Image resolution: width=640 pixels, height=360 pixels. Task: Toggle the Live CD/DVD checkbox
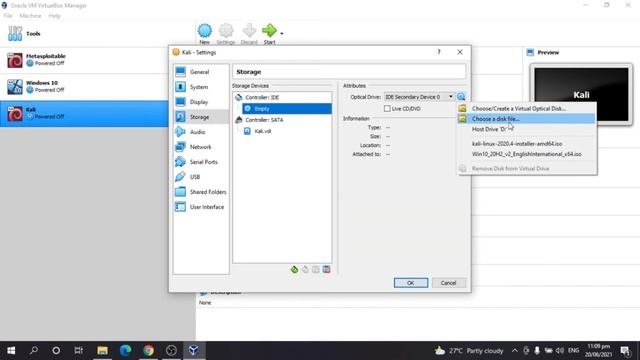pyautogui.click(x=387, y=109)
